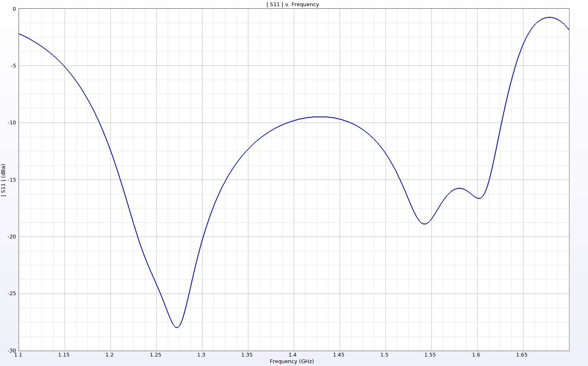Click the small local bump near 1.58 GHz

pyautogui.click(x=459, y=188)
